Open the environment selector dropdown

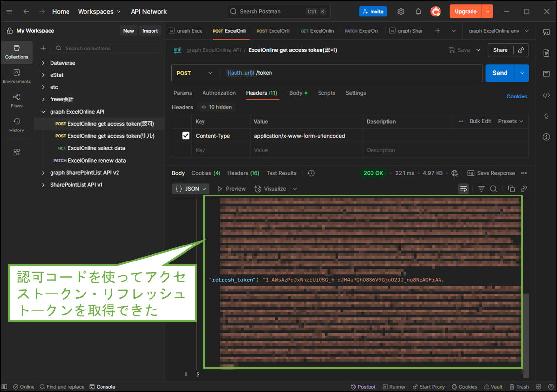click(x=498, y=31)
